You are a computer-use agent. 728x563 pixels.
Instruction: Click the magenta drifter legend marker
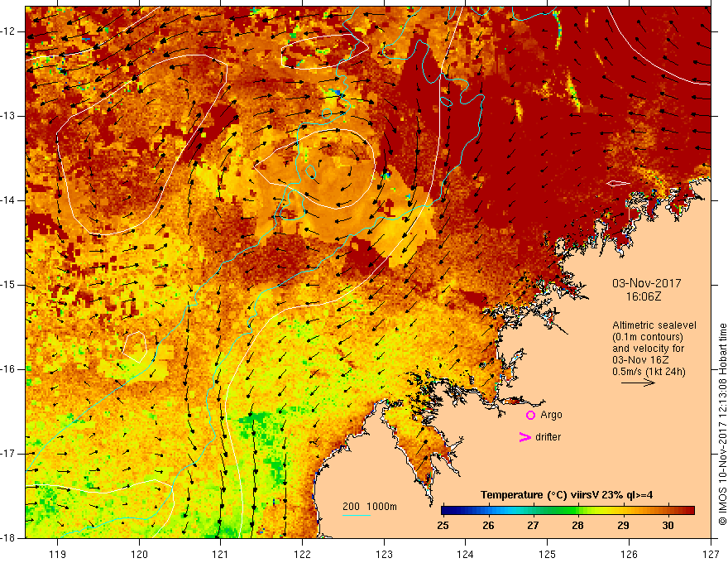point(524,437)
